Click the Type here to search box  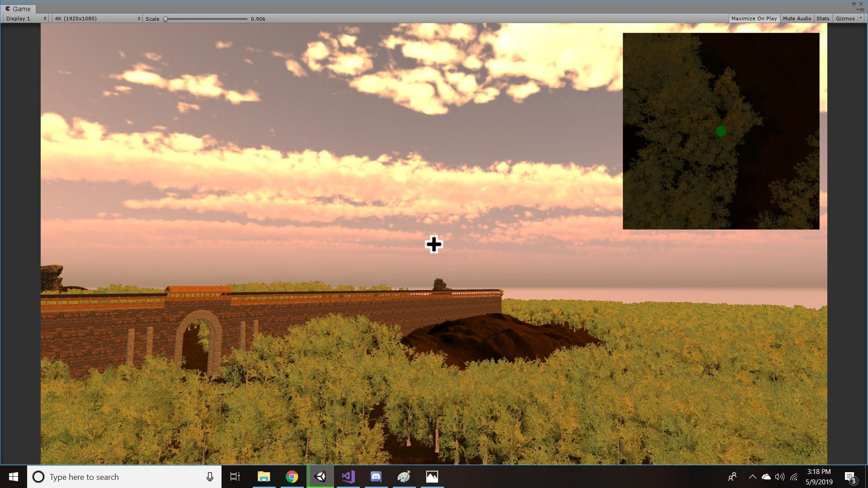pos(124,477)
